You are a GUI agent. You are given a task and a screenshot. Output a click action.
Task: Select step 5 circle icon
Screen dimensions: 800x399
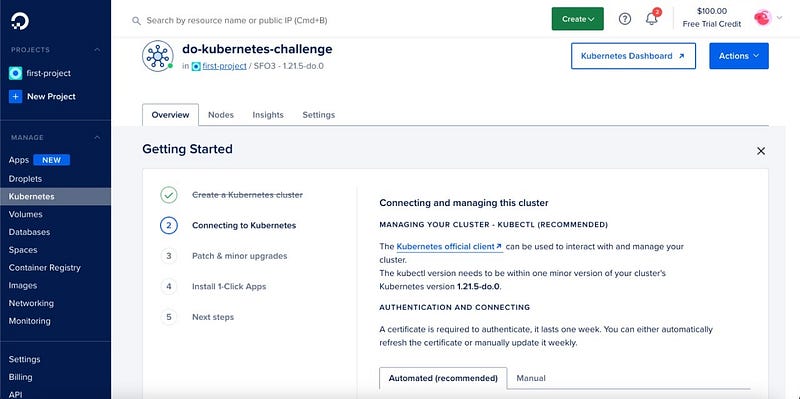point(168,317)
